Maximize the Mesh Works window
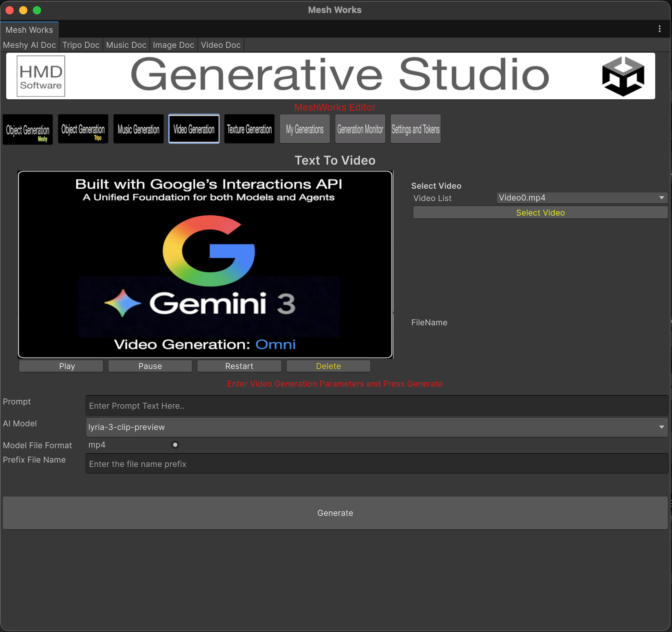 [x=37, y=10]
